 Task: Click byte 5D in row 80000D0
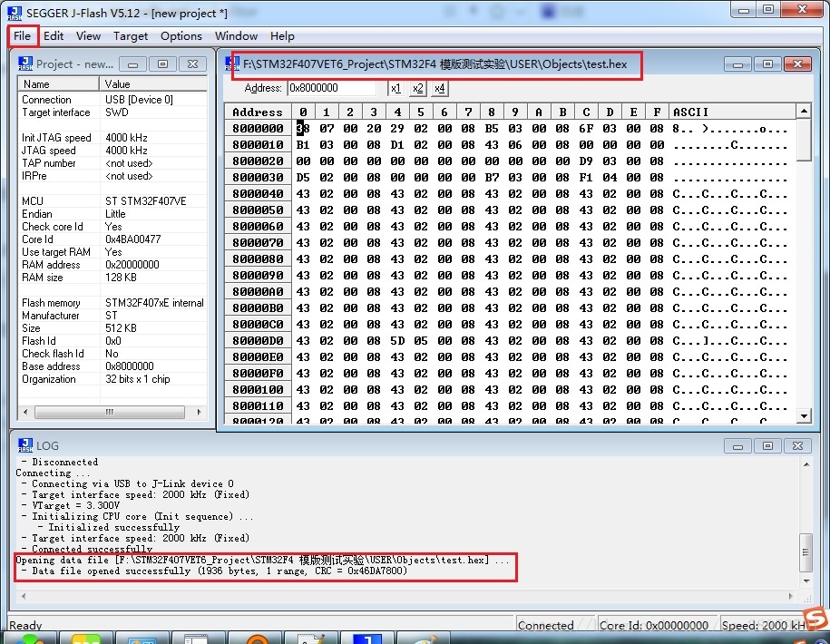[x=397, y=341]
